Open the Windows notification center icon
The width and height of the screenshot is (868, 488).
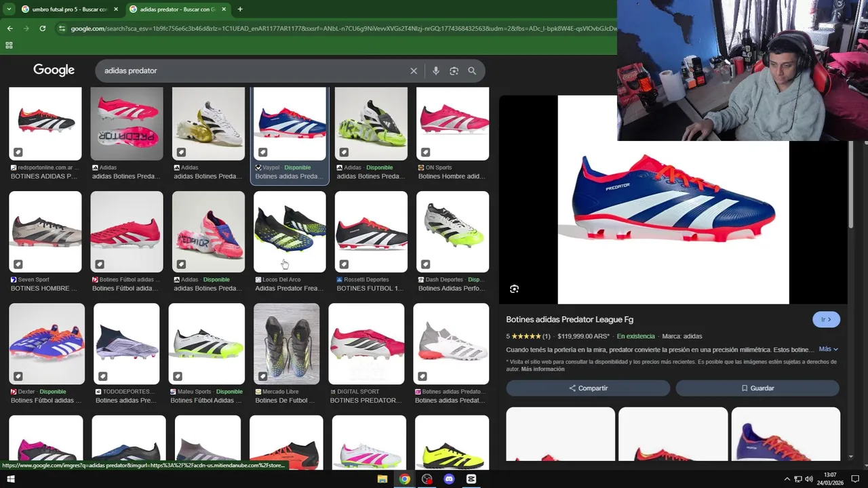tap(855, 479)
